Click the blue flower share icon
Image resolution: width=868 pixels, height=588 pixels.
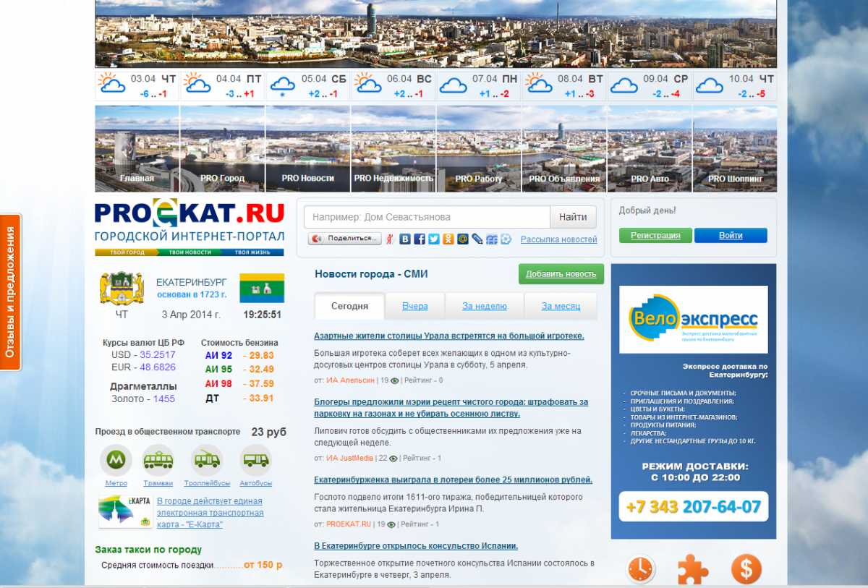point(506,239)
